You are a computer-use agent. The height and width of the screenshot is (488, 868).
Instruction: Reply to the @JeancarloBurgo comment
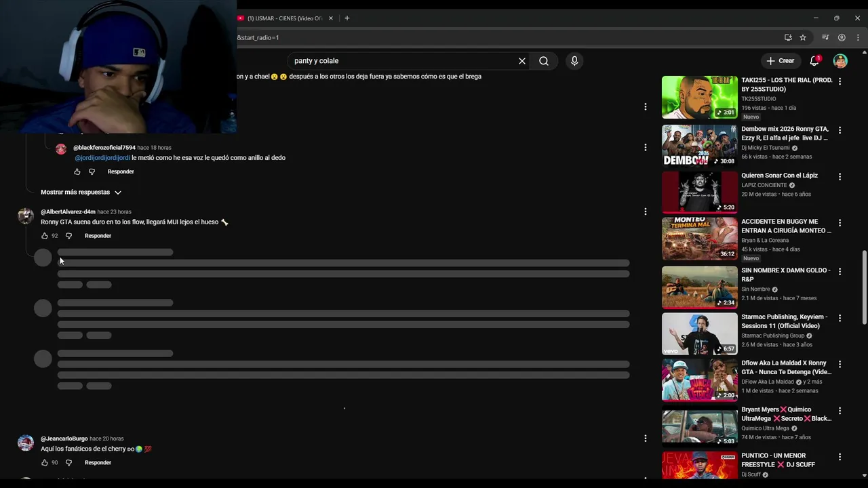pos(98,462)
